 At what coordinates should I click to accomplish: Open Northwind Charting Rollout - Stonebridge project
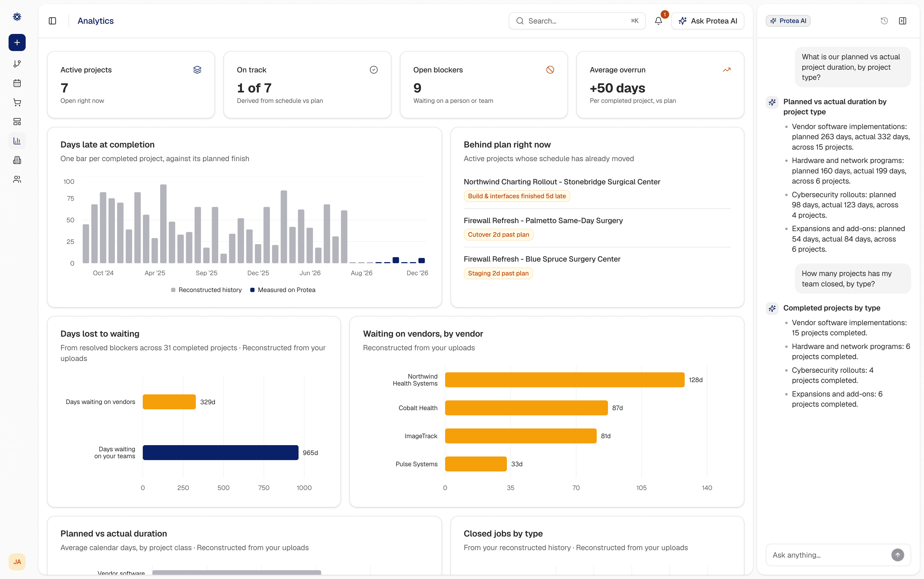click(562, 182)
